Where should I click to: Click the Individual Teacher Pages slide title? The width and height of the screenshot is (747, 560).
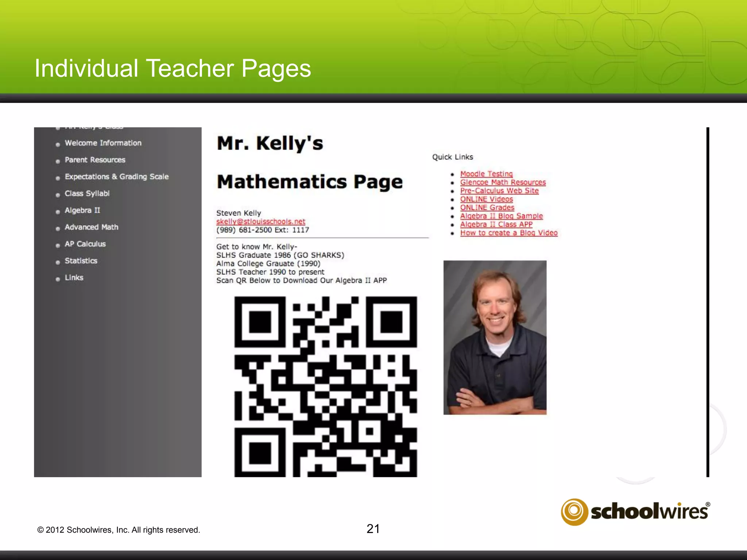[x=173, y=69]
